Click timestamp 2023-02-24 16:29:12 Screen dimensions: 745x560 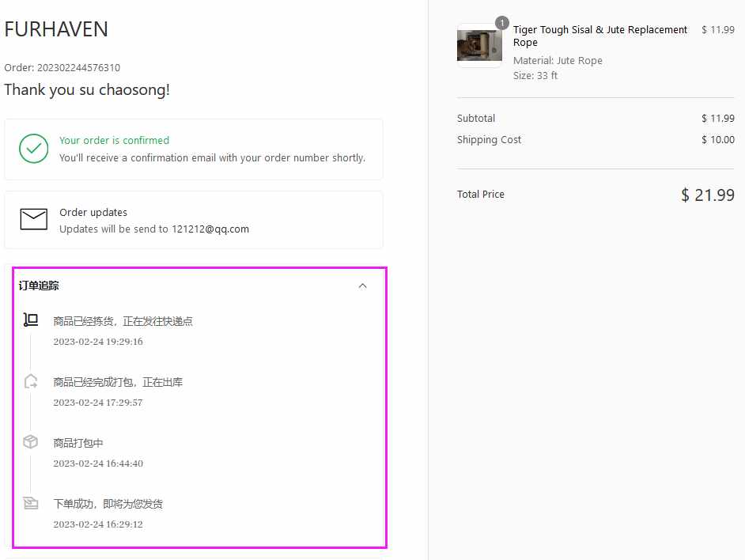pos(98,524)
